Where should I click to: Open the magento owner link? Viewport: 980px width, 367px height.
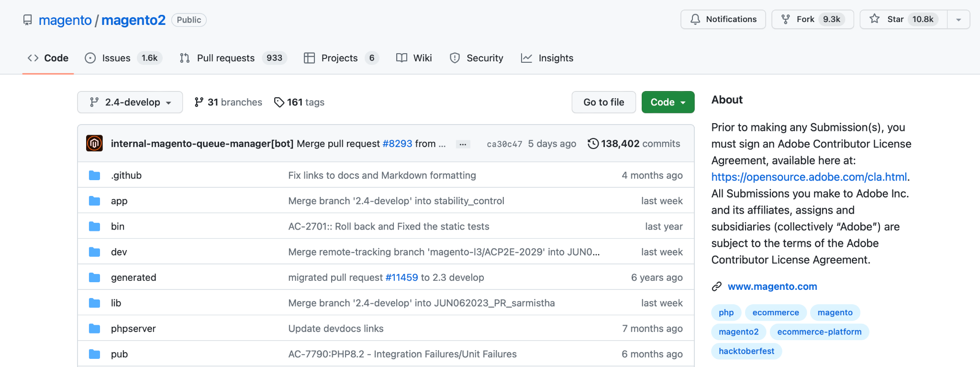point(65,20)
